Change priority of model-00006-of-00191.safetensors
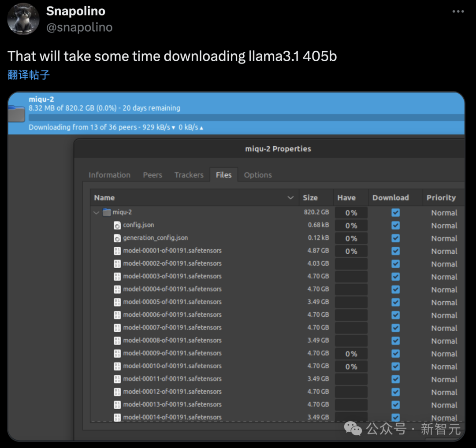Image resolution: width=476 pixels, height=448 pixels. pos(444,315)
